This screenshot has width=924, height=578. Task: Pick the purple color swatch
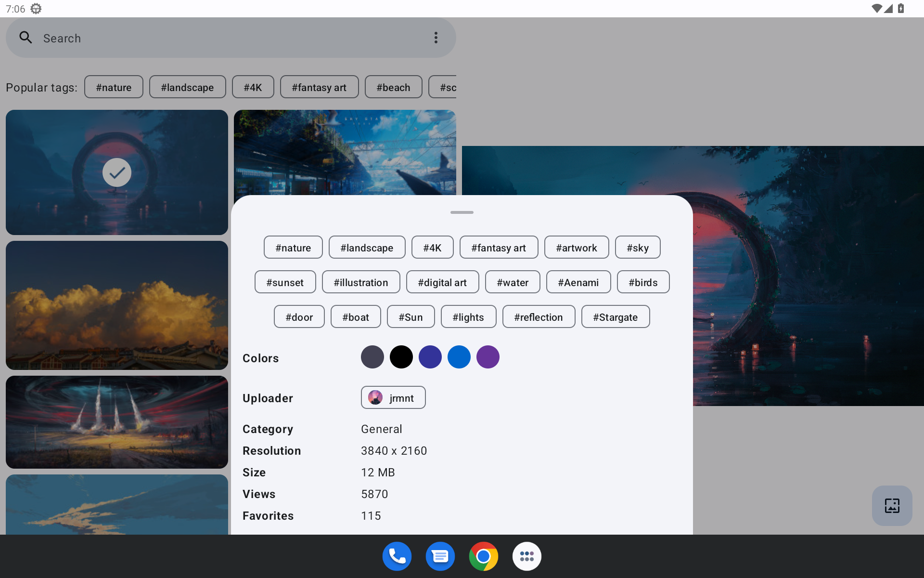(x=488, y=357)
